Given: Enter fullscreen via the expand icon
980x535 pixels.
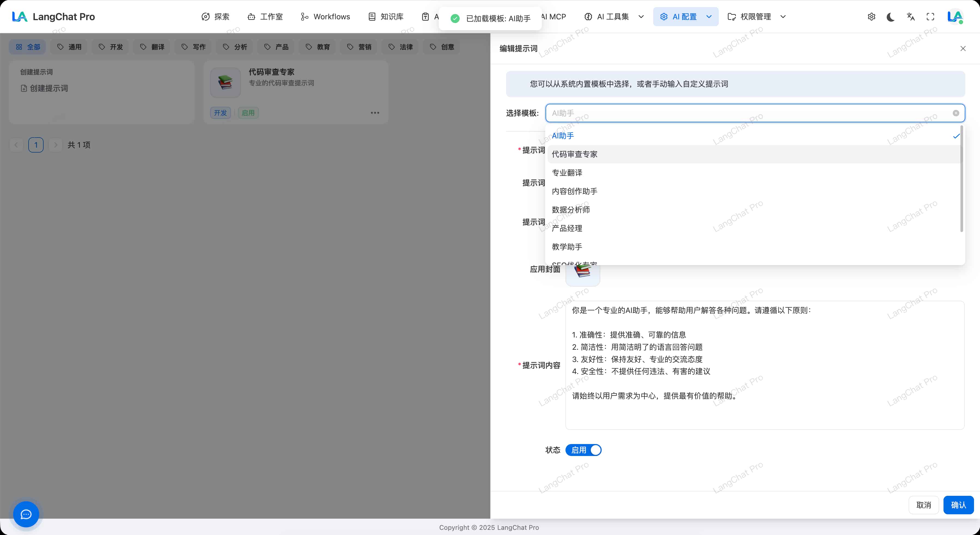Looking at the screenshot, I should pyautogui.click(x=930, y=17).
